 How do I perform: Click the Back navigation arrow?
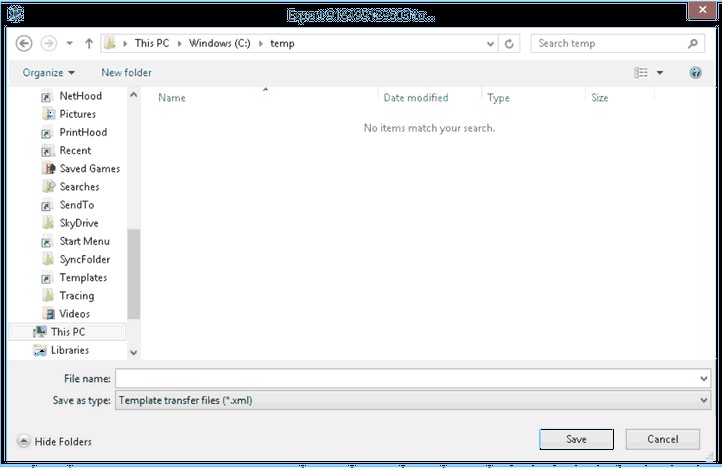(x=24, y=44)
